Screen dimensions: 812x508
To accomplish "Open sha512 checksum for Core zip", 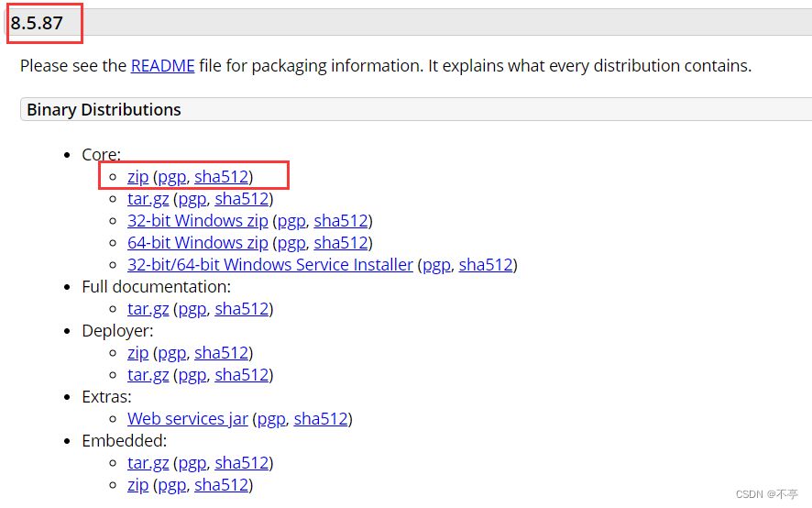I will click(x=222, y=177).
